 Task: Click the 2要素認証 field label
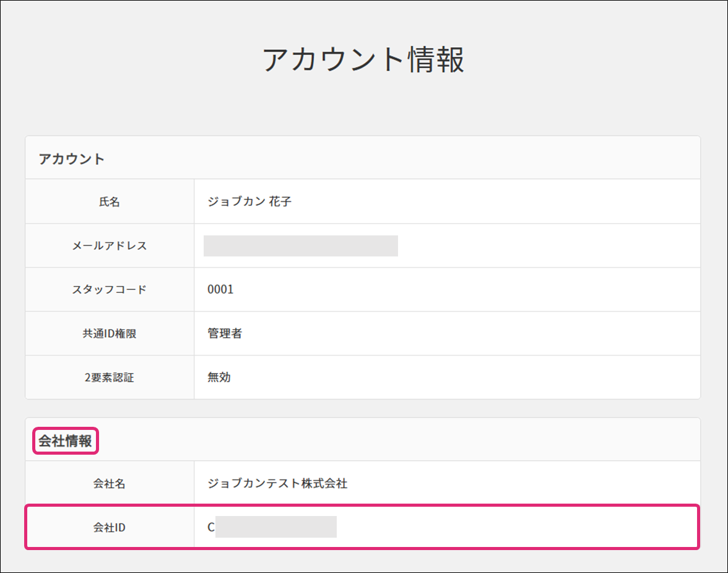tap(110, 377)
